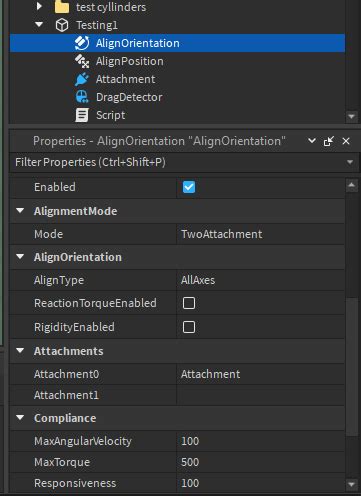The width and height of the screenshot is (361, 496).
Task: Click the Attachment0 property label
Action: (x=66, y=374)
